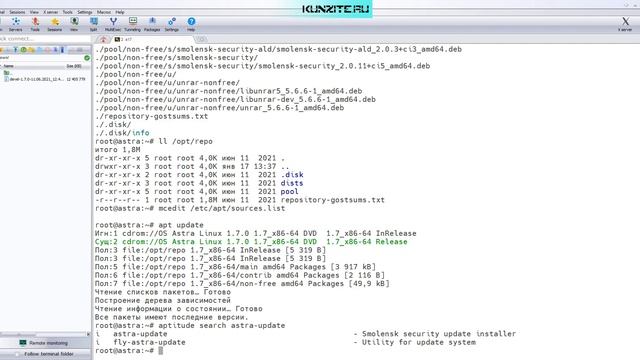Toggle Follow terminal folder checkbox
The height and width of the screenshot is (360, 640).
[17, 354]
